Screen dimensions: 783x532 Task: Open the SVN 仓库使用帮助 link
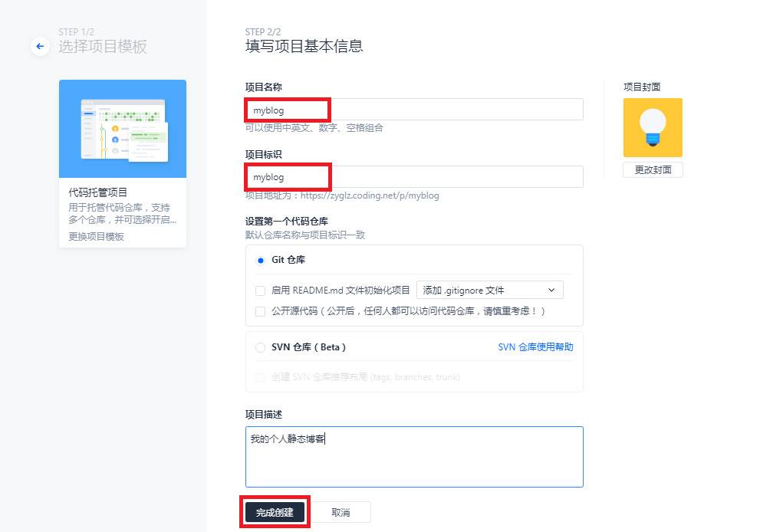pyautogui.click(x=535, y=346)
